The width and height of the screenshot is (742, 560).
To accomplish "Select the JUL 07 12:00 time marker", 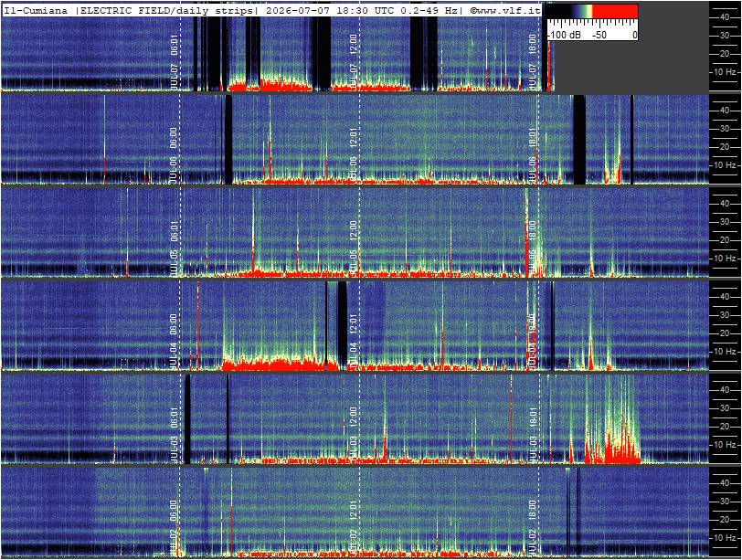I will (x=353, y=61).
